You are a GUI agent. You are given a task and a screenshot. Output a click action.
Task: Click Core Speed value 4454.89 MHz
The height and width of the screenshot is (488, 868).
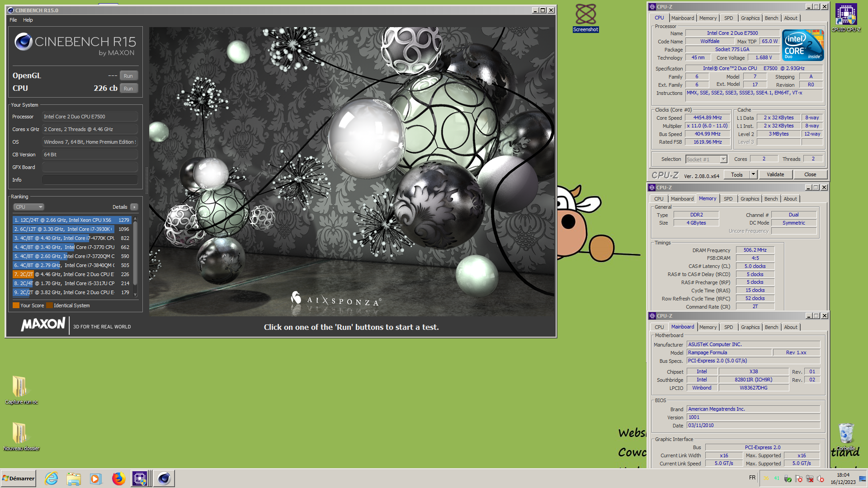coord(708,117)
